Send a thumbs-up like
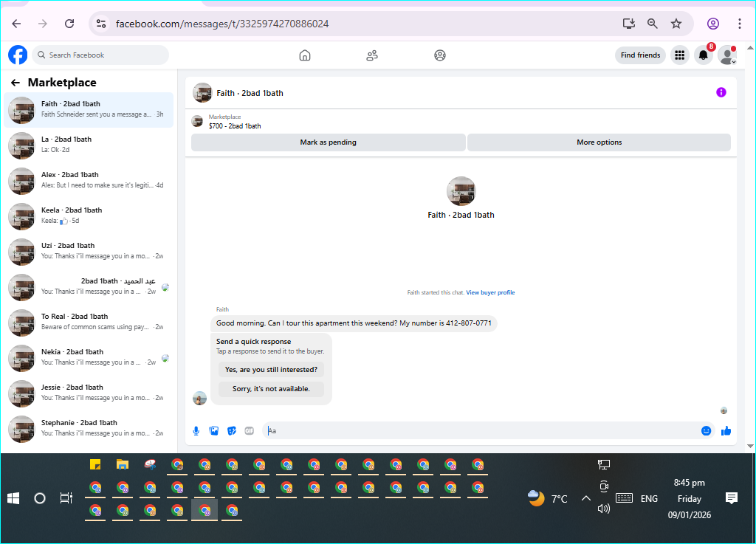756x544 pixels. pyautogui.click(x=726, y=431)
